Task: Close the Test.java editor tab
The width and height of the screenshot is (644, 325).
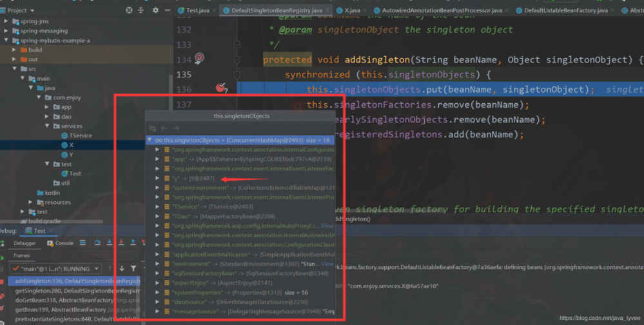Action: point(215,10)
